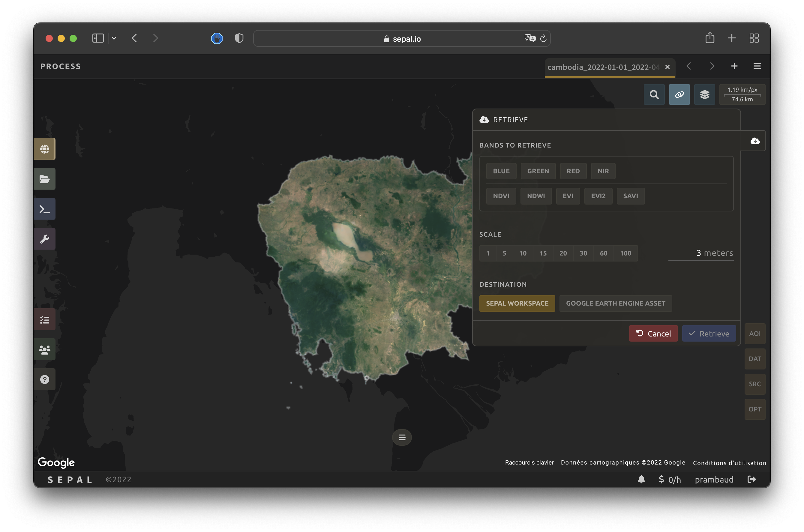Set scale to 30 on scale bar
Viewport: 804px width, 532px height.
[x=583, y=253]
